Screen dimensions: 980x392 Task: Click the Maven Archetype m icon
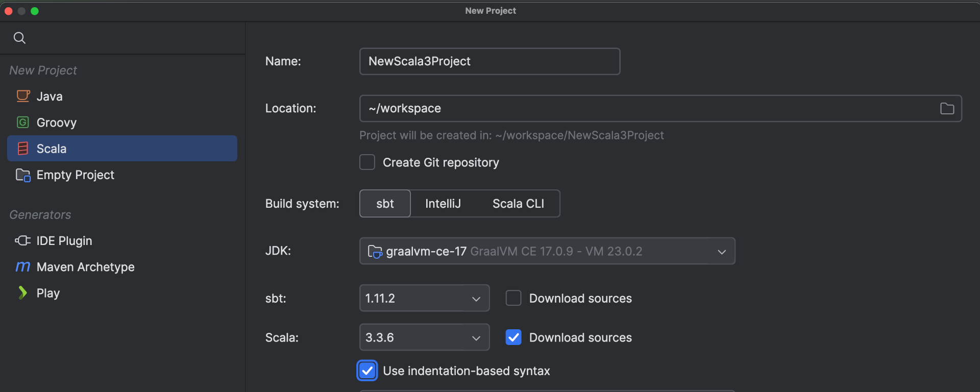23,266
